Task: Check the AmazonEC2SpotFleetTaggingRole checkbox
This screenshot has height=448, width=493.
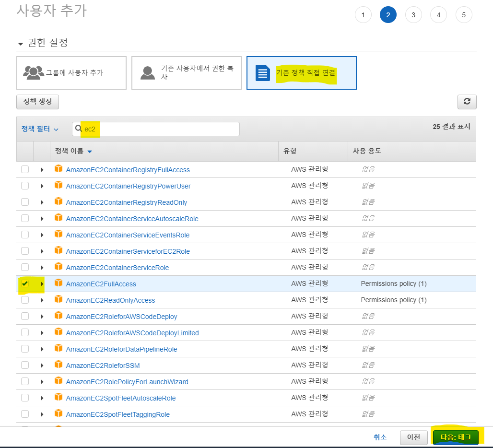Action: click(x=25, y=414)
